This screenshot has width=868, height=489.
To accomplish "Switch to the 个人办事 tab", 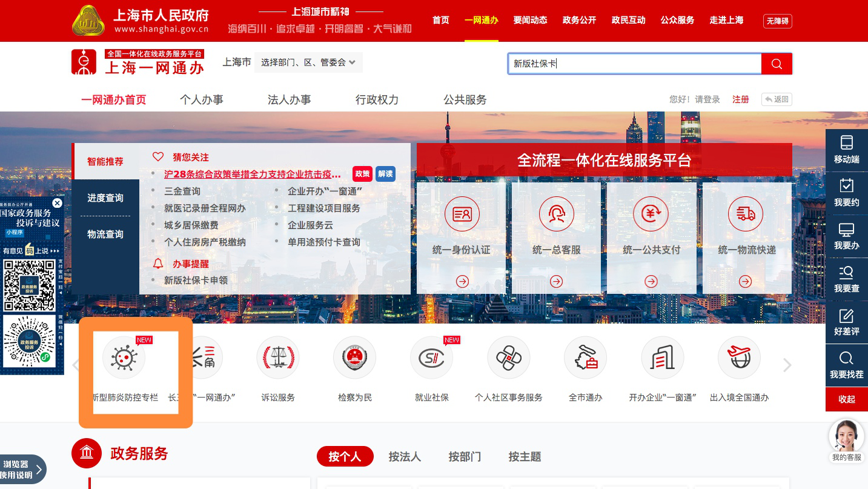I will 202,100.
